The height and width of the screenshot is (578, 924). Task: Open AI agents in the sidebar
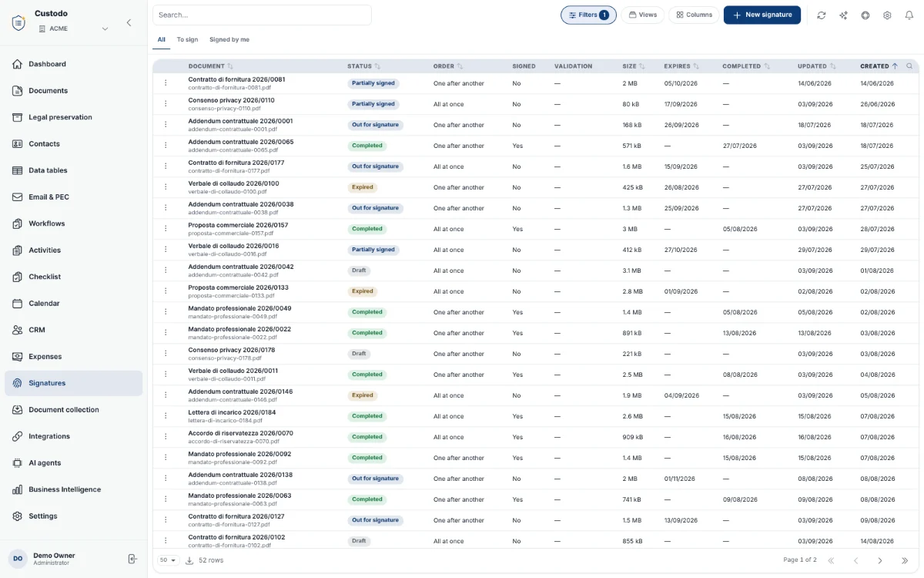click(74, 463)
